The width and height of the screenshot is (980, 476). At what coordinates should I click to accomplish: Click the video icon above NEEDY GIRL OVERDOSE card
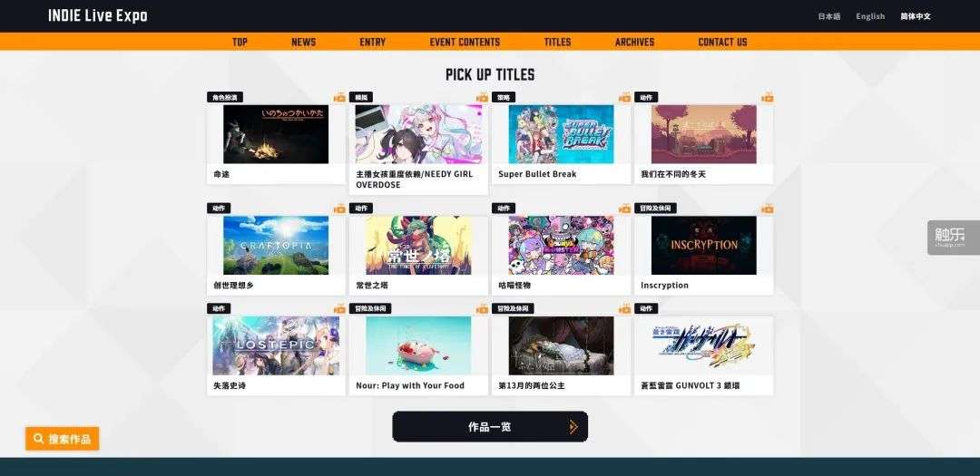pyautogui.click(x=482, y=97)
